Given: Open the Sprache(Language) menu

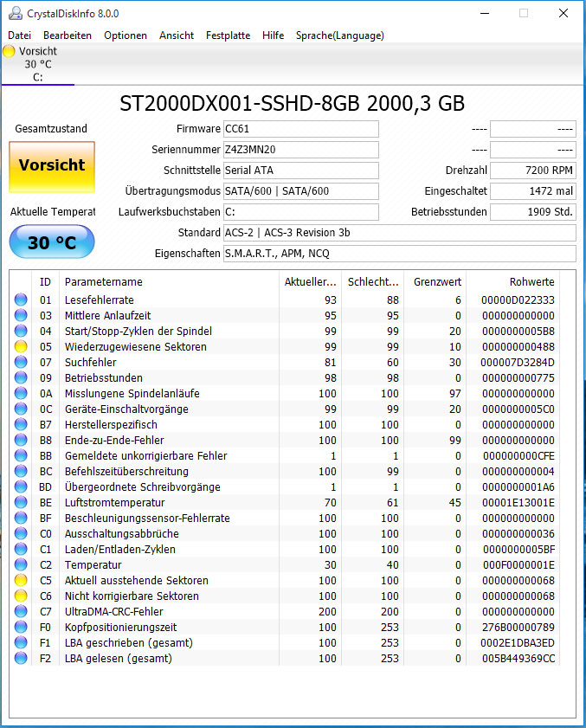Looking at the screenshot, I should (340, 35).
